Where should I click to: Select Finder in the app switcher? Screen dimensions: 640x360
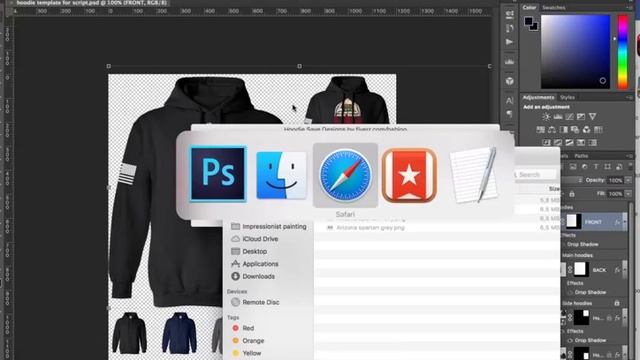(281, 175)
